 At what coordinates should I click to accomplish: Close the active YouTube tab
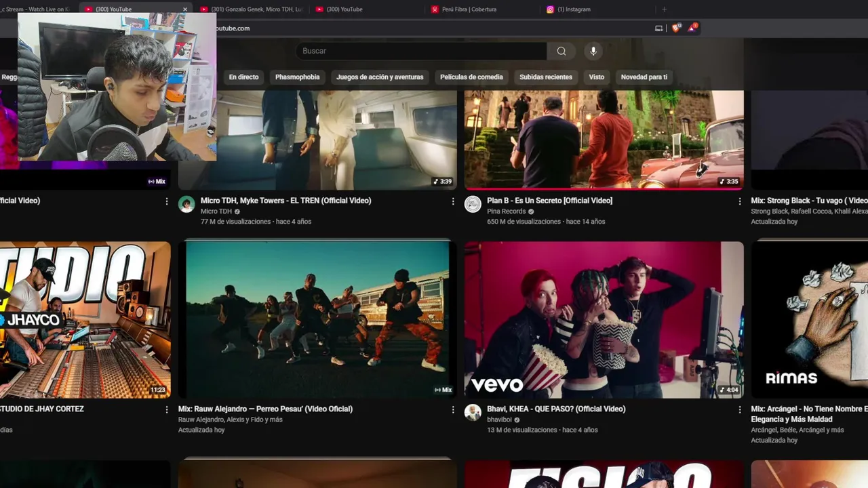(x=185, y=9)
